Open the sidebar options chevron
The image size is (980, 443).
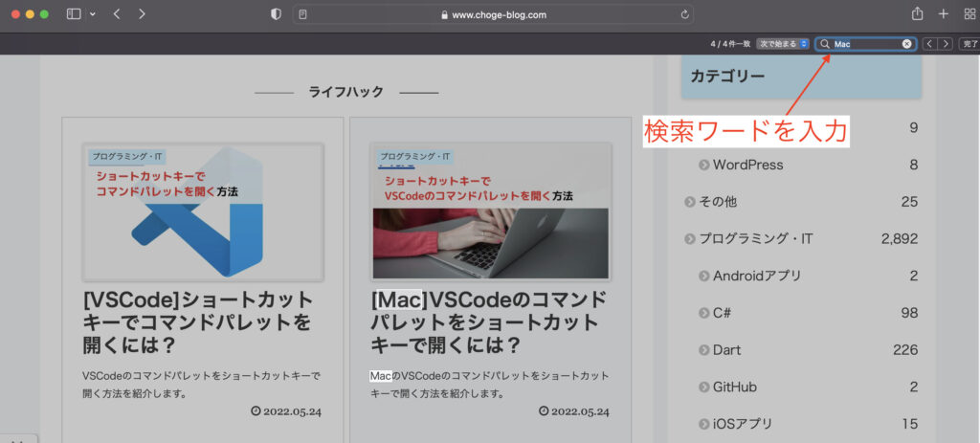(x=93, y=14)
